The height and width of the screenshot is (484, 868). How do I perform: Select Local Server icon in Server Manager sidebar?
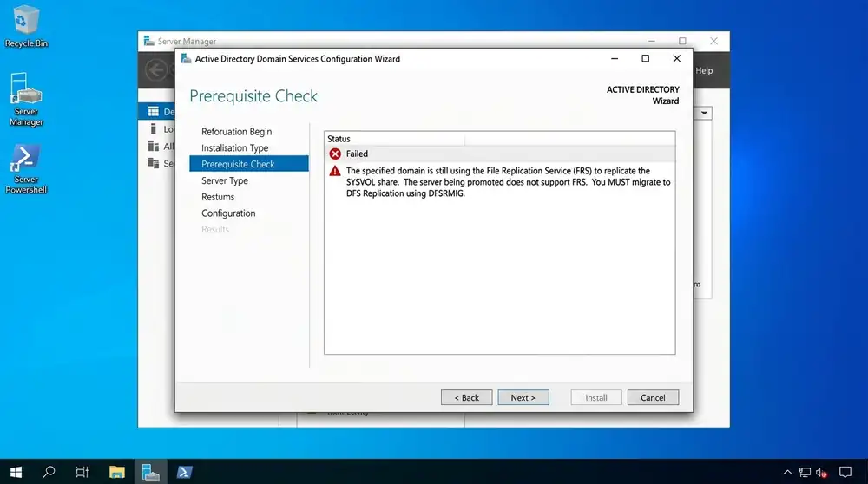(154, 129)
